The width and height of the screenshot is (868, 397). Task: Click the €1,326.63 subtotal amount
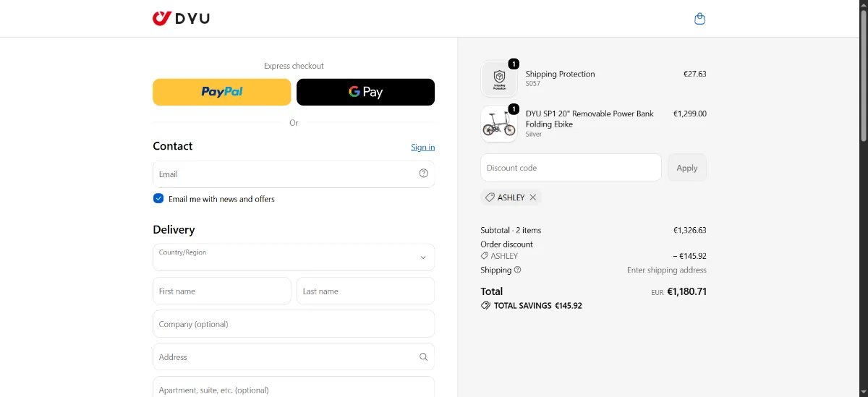689,230
